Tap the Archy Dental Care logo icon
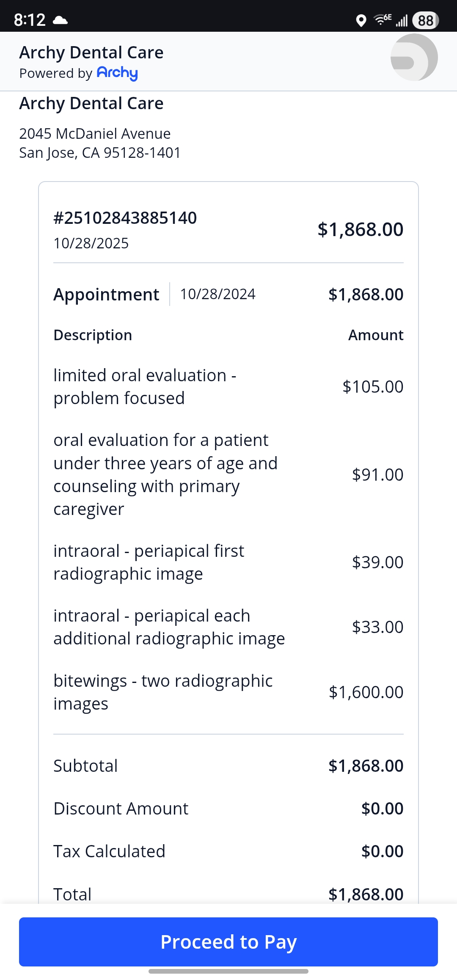The image size is (457, 980). coord(414,58)
